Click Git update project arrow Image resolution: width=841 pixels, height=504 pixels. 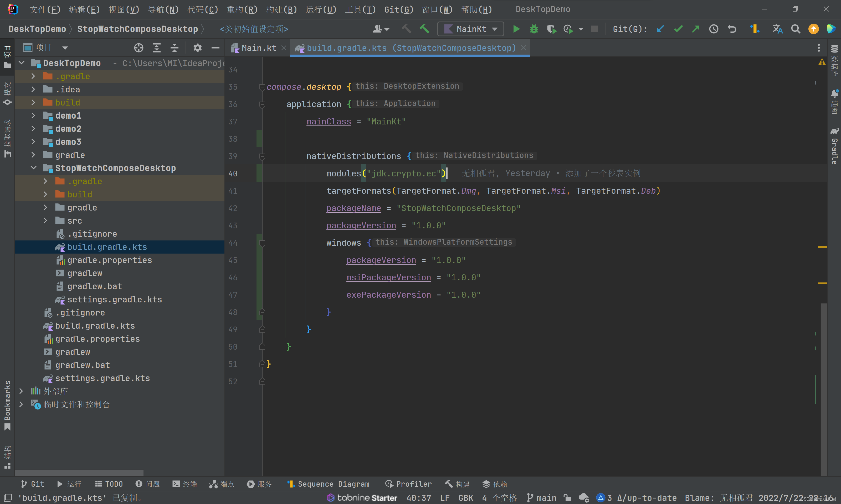(x=660, y=29)
